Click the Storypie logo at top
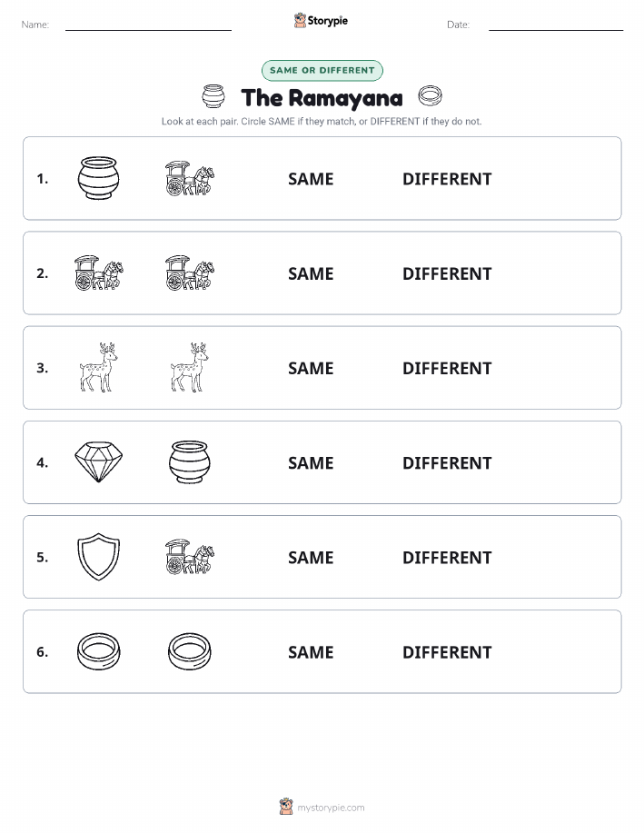This screenshot has height=833, width=644. click(321, 21)
